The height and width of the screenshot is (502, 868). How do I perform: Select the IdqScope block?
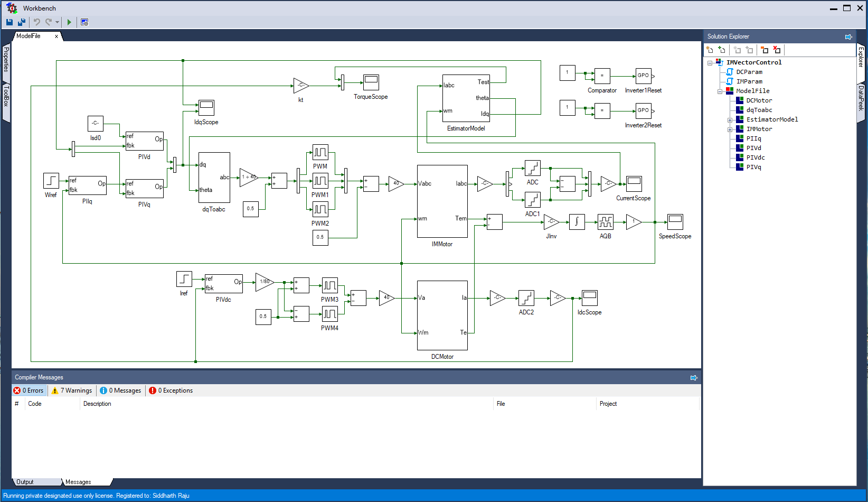[206, 108]
